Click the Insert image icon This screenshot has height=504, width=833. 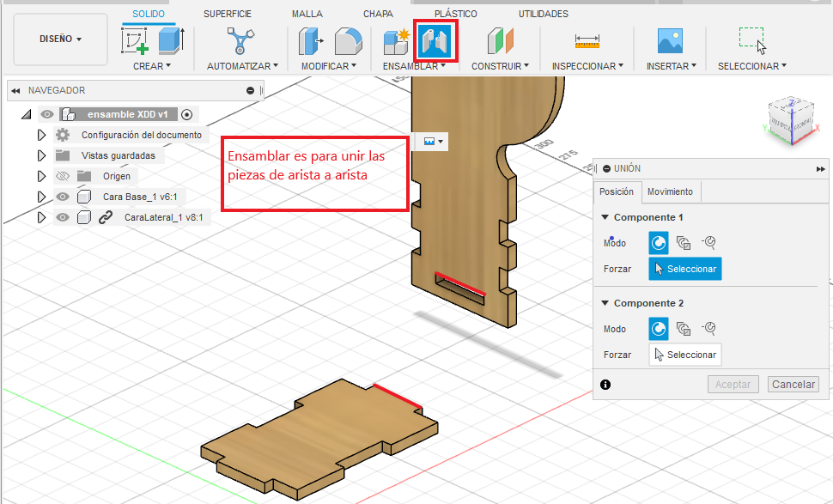coord(670,41)
